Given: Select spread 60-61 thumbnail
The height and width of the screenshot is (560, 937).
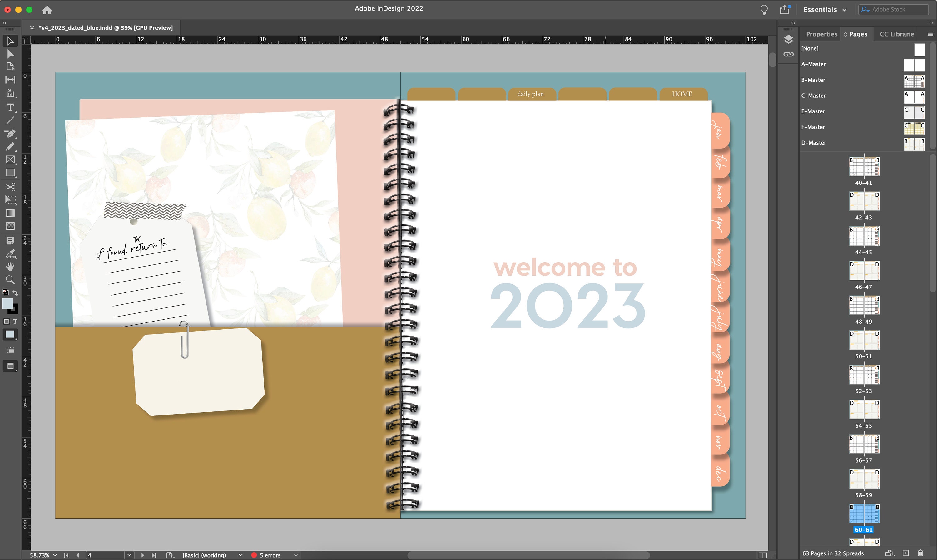Looking at the screenshot, I should pyautogui.click(x=864, y=514).
